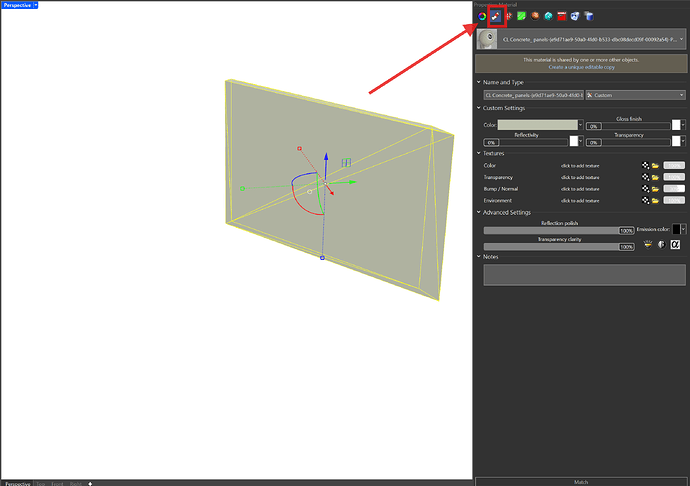This screenshot has height=486, width=690.
Task: Click inside the Notes text box
Action: (x=584, y=275)
